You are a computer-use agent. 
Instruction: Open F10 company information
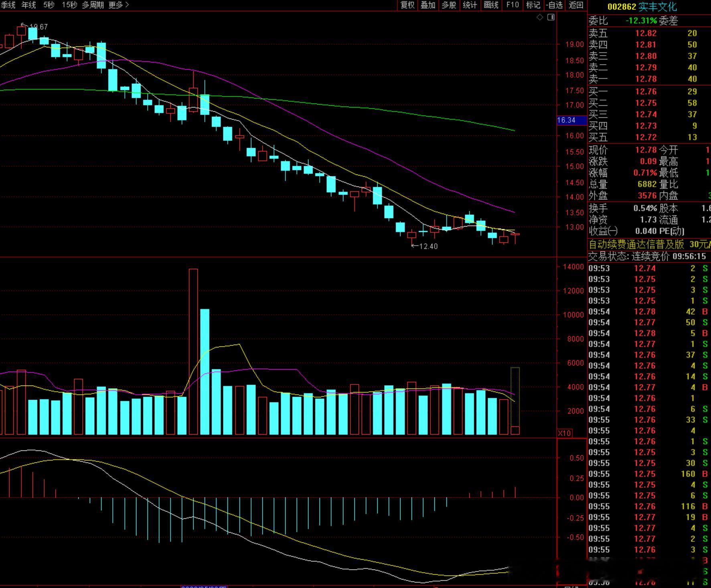(512, 5)
